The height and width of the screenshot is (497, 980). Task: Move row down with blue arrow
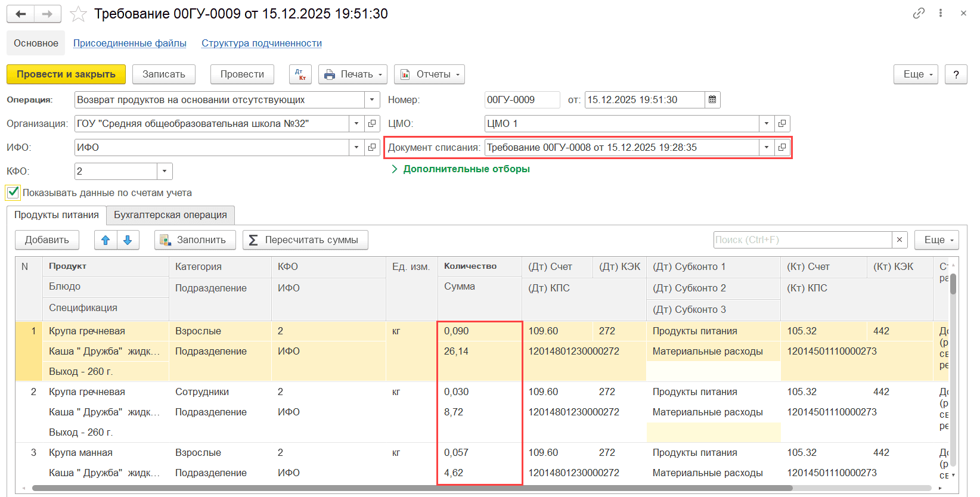point(128,240)
